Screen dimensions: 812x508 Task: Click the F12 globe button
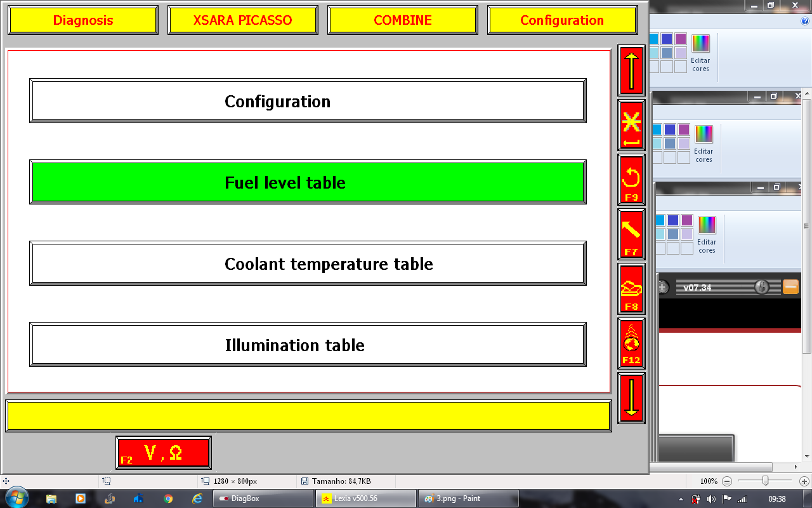631,344
